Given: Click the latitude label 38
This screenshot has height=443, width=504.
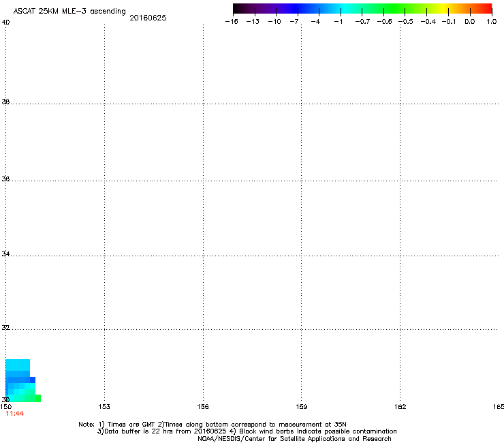Looking at the screenshot, I should 5,102.
